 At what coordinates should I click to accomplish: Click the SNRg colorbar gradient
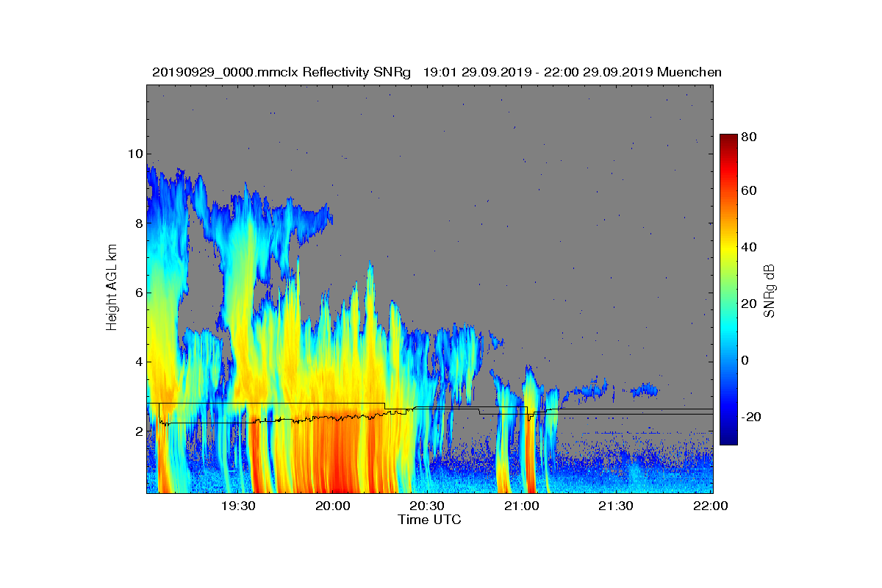click(728, 290)
